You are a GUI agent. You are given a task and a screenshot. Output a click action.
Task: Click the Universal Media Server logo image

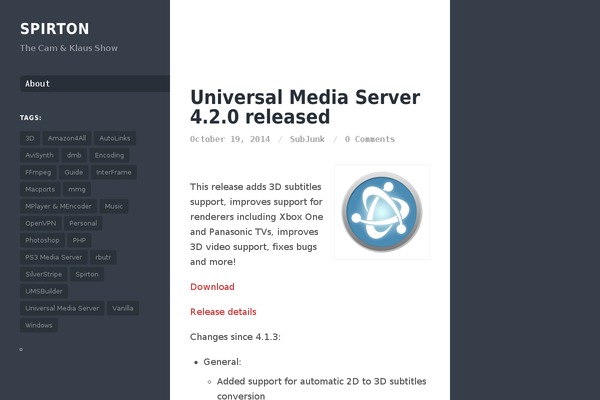pyautogui.click(x=382, y=212)
